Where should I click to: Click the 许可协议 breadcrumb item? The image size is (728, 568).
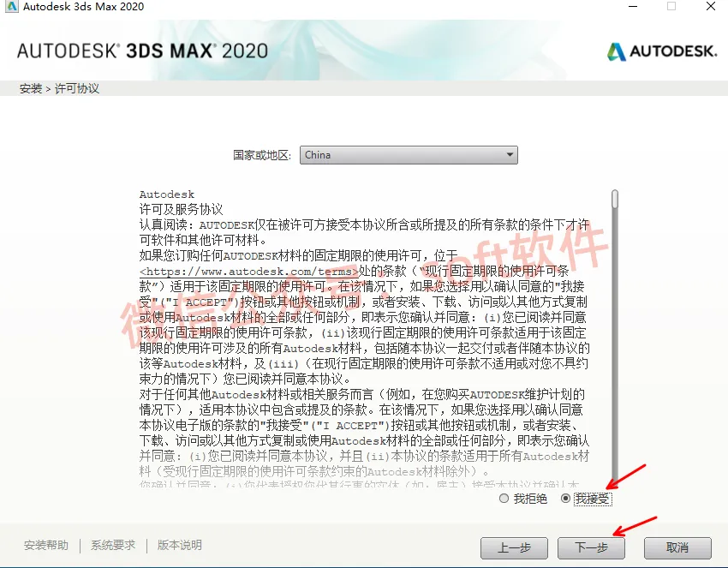[77, 88]
